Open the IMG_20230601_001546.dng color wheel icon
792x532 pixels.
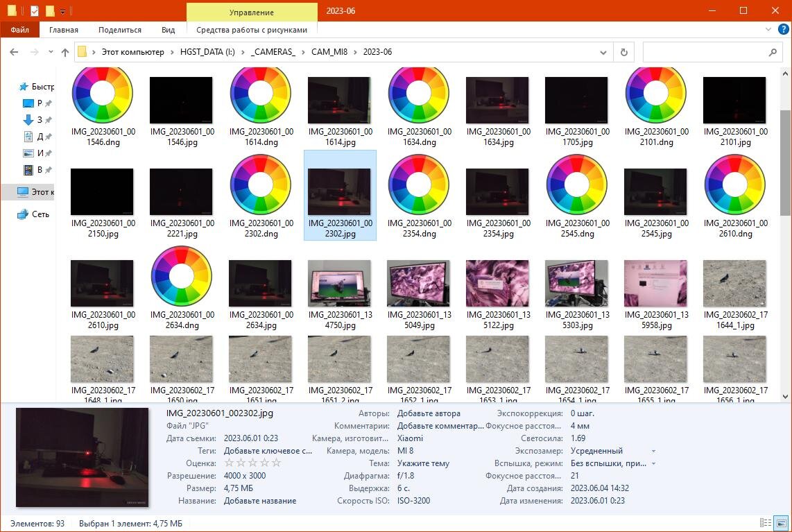tap(103, 94)
